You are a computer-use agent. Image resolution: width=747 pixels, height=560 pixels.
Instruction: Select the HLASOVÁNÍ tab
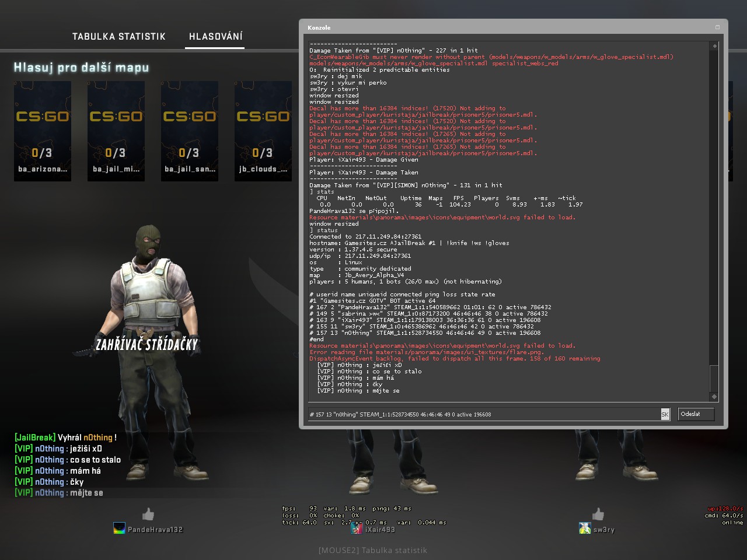pyautogui.click(x=215, y=36)
